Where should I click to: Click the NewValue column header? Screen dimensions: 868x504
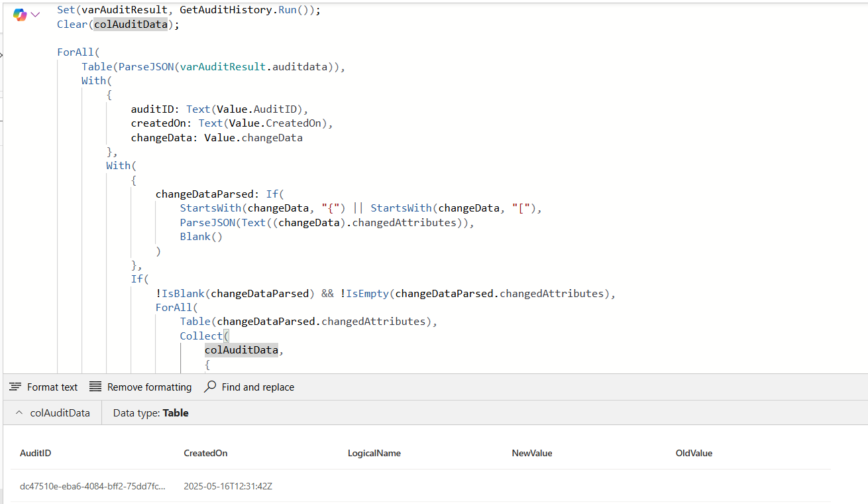(x=532, y=453)
